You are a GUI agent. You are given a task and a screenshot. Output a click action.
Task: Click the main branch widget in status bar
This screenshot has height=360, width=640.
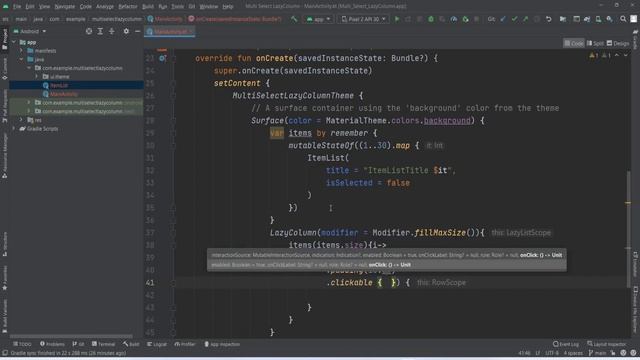597,353
